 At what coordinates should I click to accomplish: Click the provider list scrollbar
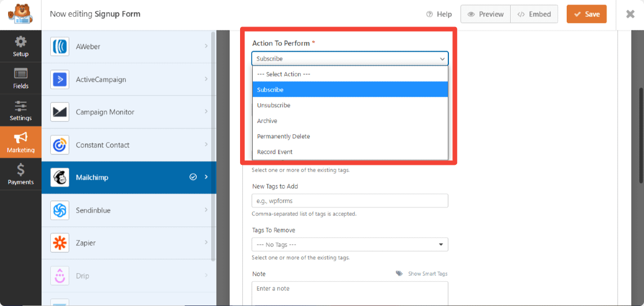click(213, 146)
